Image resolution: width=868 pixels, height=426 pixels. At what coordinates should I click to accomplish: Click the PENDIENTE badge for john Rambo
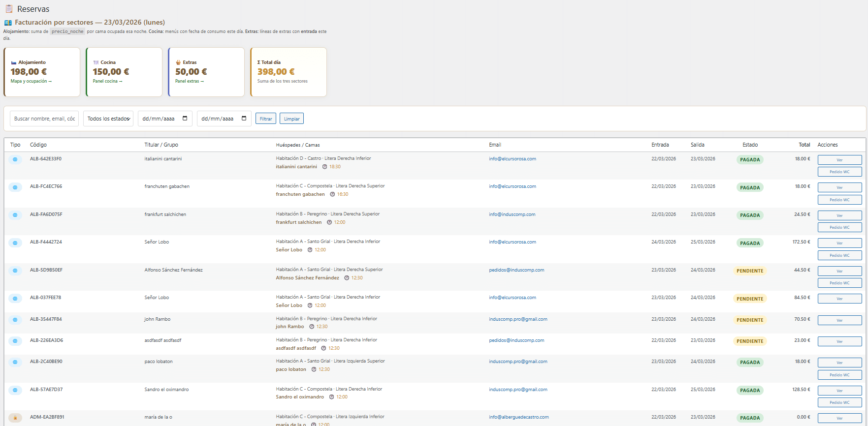click(750, 320)
